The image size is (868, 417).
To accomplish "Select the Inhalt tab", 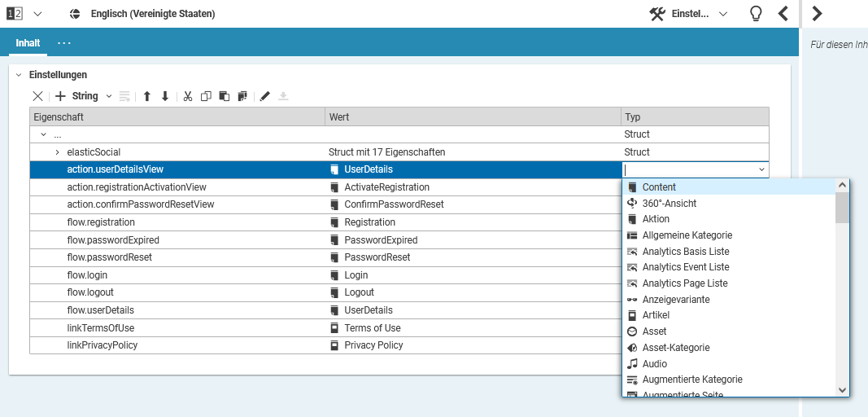I will 28,42.
